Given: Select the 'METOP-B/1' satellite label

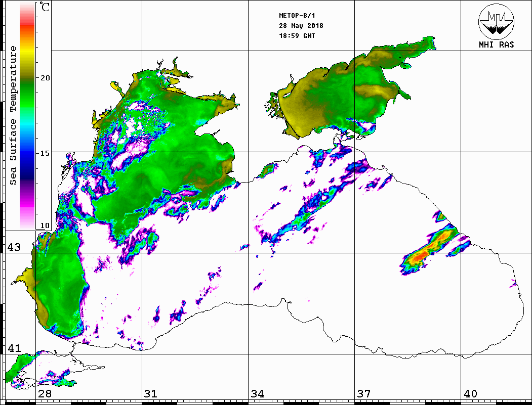Looking at the screenshot, I should 297,16.
